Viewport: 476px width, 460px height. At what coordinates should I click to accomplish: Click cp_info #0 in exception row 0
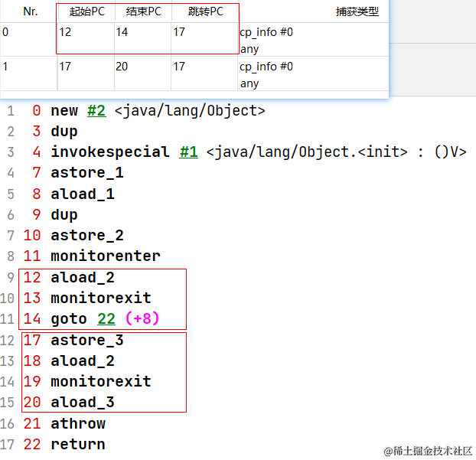pyautogui.click(x=266, y=32)
